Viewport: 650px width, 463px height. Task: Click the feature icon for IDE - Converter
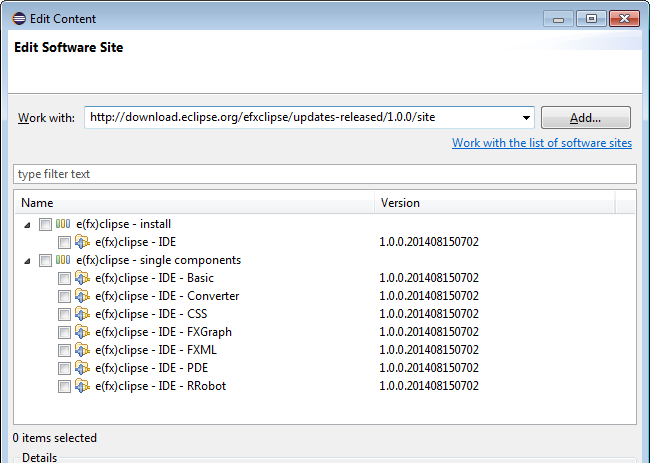pyautogui.click(x=82, y=296)
